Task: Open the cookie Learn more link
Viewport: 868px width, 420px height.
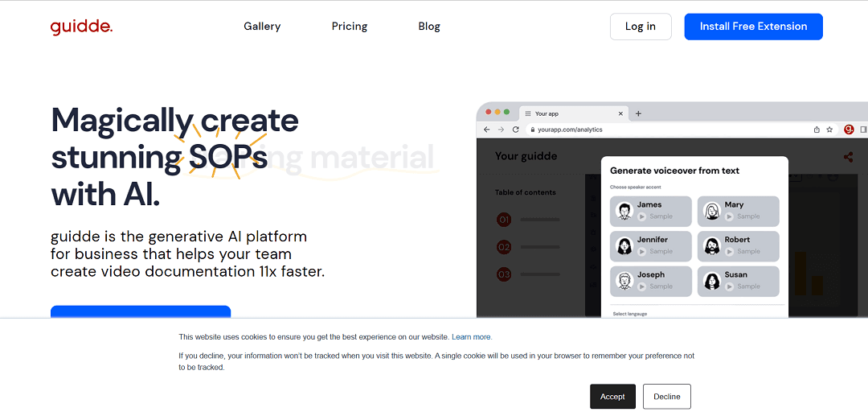Action: click(x=472, y=337)
